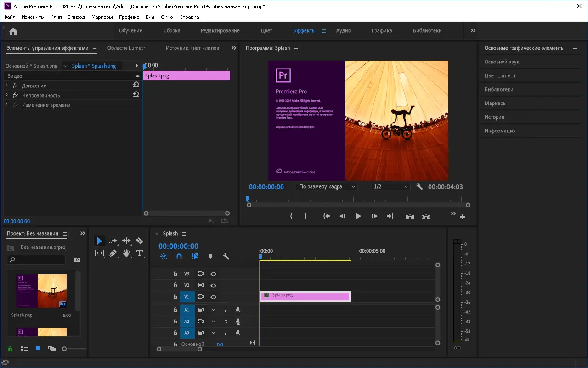Open timeline display settings wrench
Viewport: 588px width, 368px height.
tap(226, 256)
